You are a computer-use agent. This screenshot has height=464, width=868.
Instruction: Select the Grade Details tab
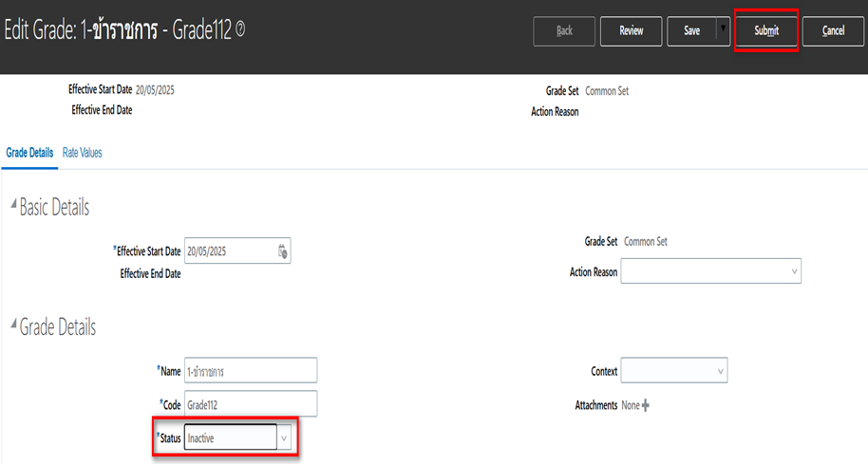(x=29, y=152)
